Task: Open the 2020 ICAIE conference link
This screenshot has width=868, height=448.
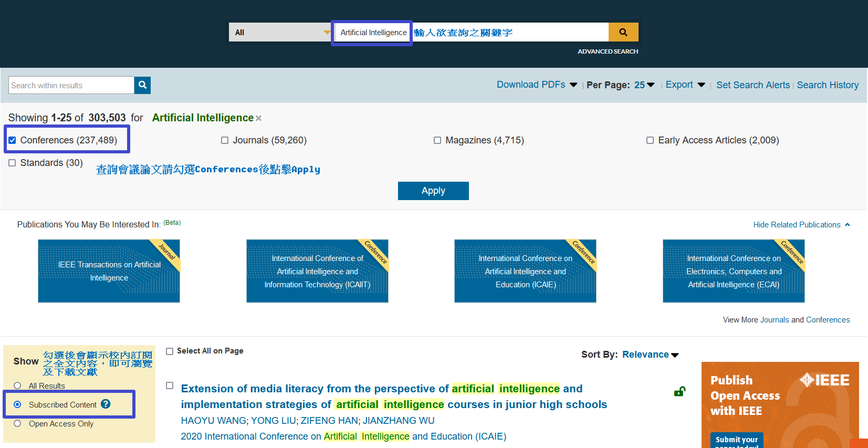Action: pyautogui.click(x=343, y=436)
